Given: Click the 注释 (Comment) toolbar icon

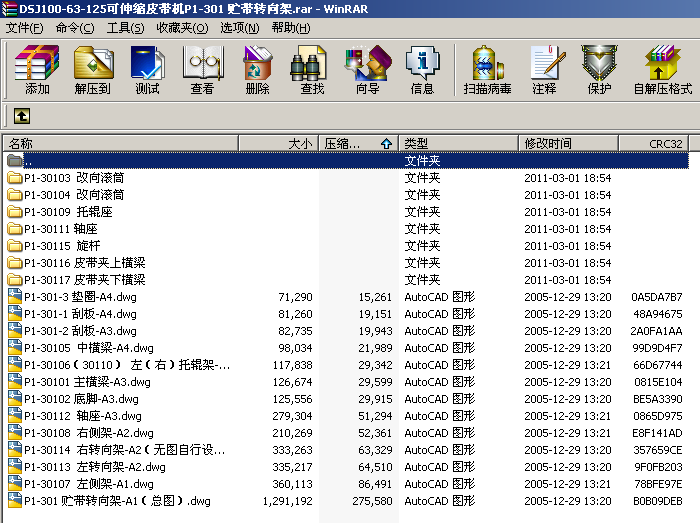Looking at the screenshot, I should point(544,68).
